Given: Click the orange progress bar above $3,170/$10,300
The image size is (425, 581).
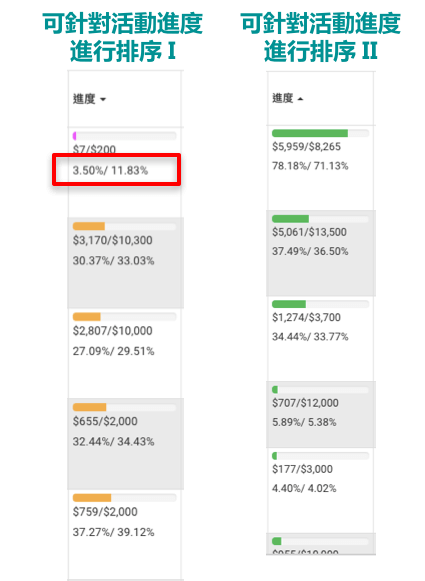Looking at the screenshot, I should (x=124, y=226).
